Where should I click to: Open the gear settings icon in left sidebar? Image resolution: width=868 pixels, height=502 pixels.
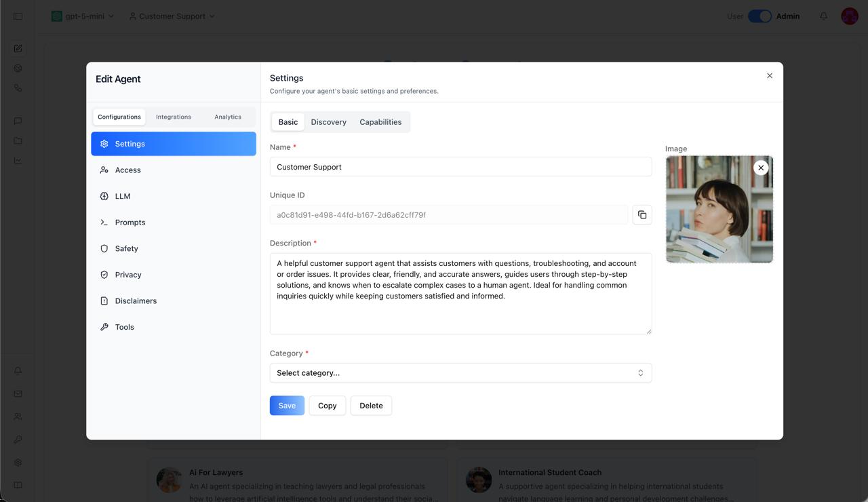point(18,463)
